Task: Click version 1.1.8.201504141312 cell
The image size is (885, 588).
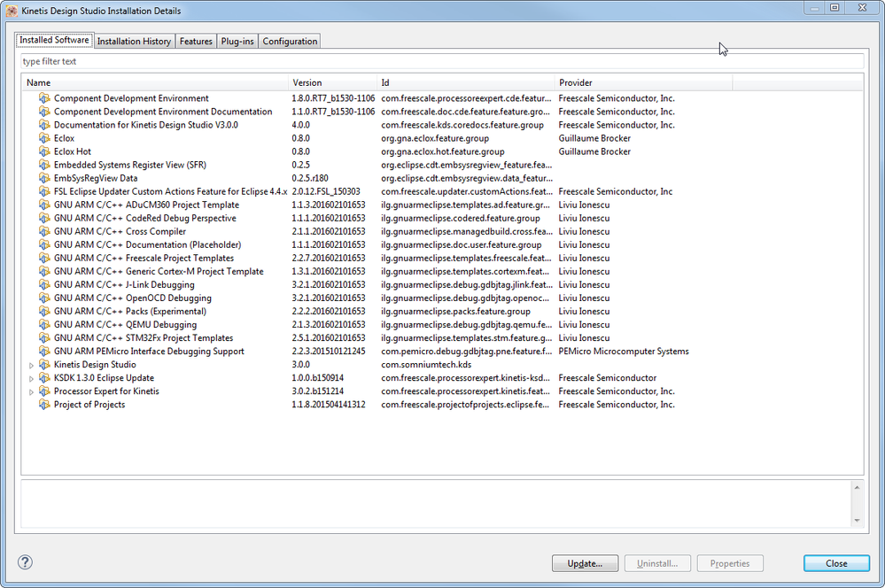Action: point(329,405)
